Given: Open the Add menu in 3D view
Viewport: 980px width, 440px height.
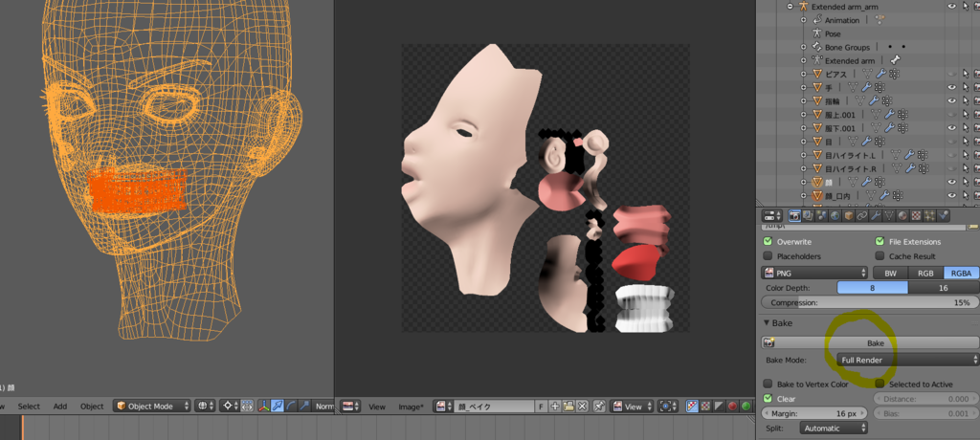Looking at the screenshot, I should pos(60,407).
